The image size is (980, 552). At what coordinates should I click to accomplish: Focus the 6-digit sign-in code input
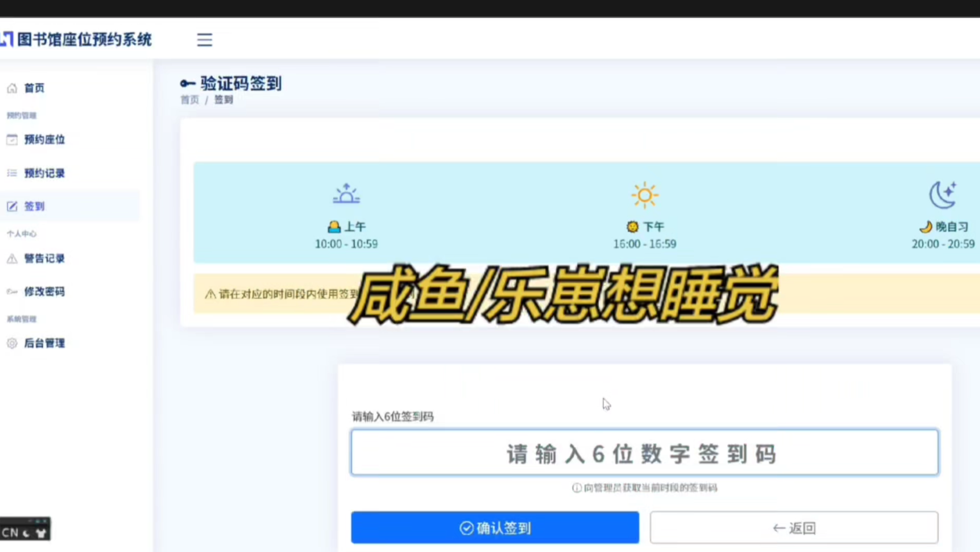644,453
